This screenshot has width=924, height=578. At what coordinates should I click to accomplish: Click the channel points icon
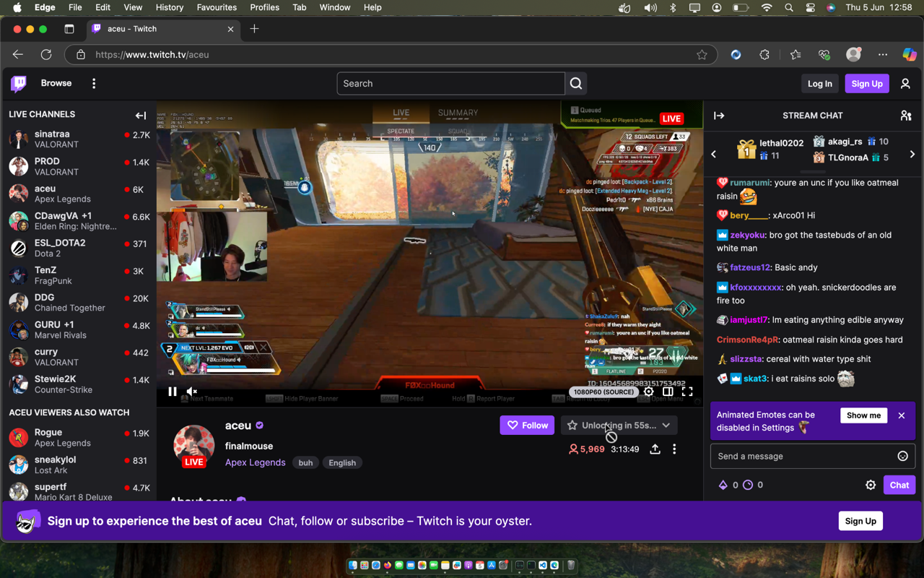tap(748, 485)
